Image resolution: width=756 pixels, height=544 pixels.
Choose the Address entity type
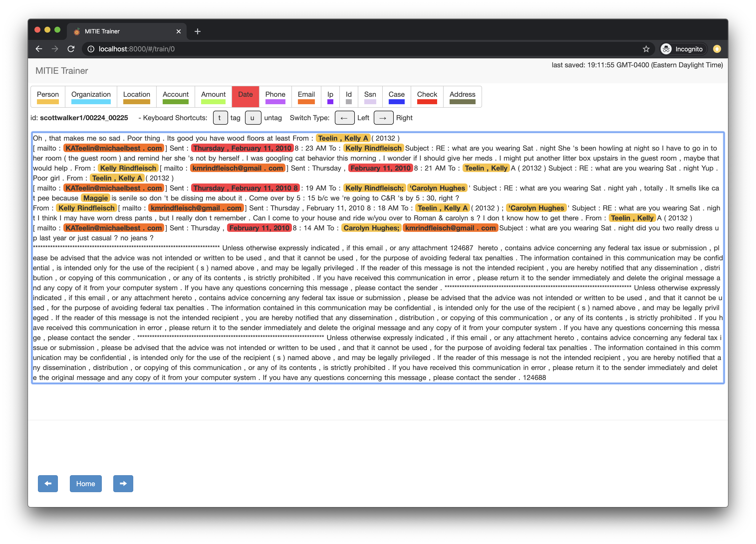(462, 96)
